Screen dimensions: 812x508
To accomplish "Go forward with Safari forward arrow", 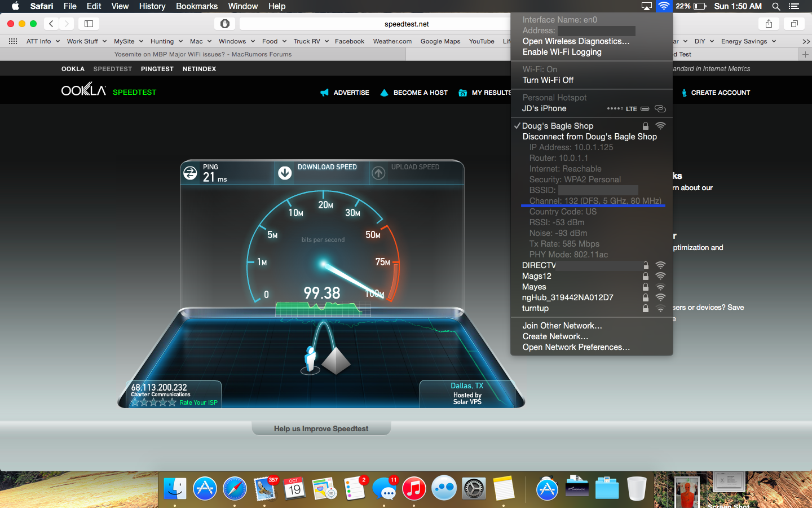I will pos(67,24).
